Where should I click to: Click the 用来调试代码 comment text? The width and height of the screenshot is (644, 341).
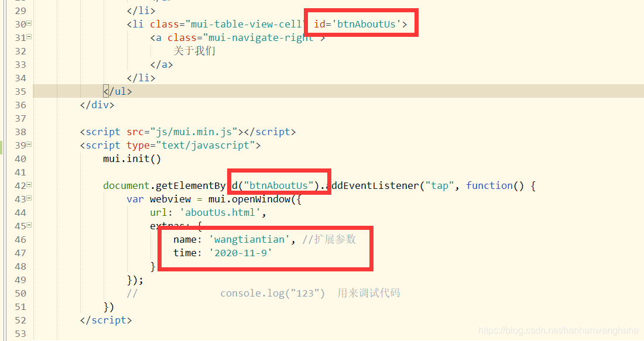(x=369, y=293)
